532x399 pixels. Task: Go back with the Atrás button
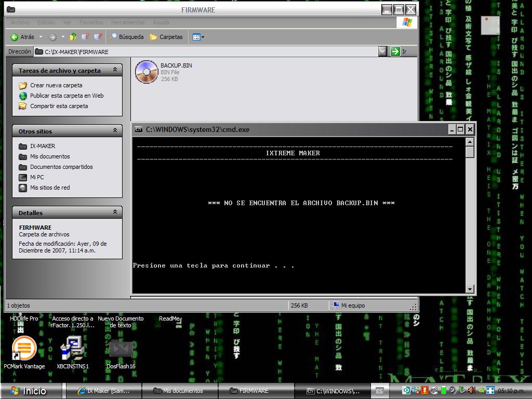tap(23, 37)
